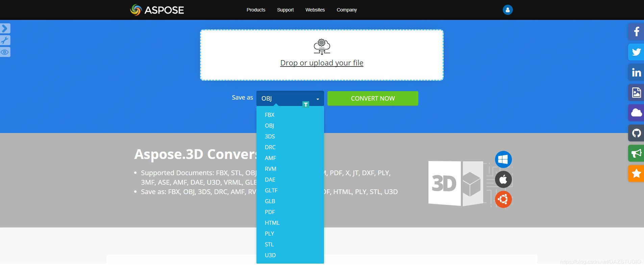The image size is (644, 268).
Task: Open the Company menu
Action: tap(347, 10)
